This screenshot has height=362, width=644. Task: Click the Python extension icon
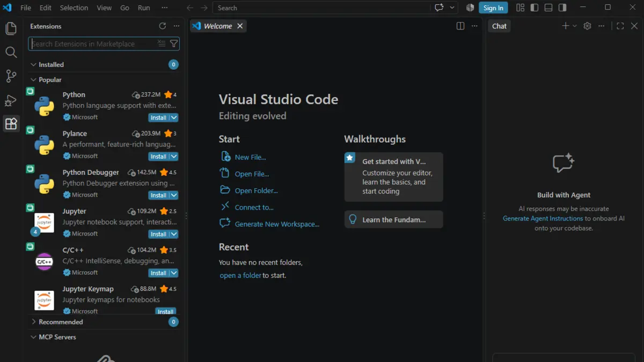44,106
